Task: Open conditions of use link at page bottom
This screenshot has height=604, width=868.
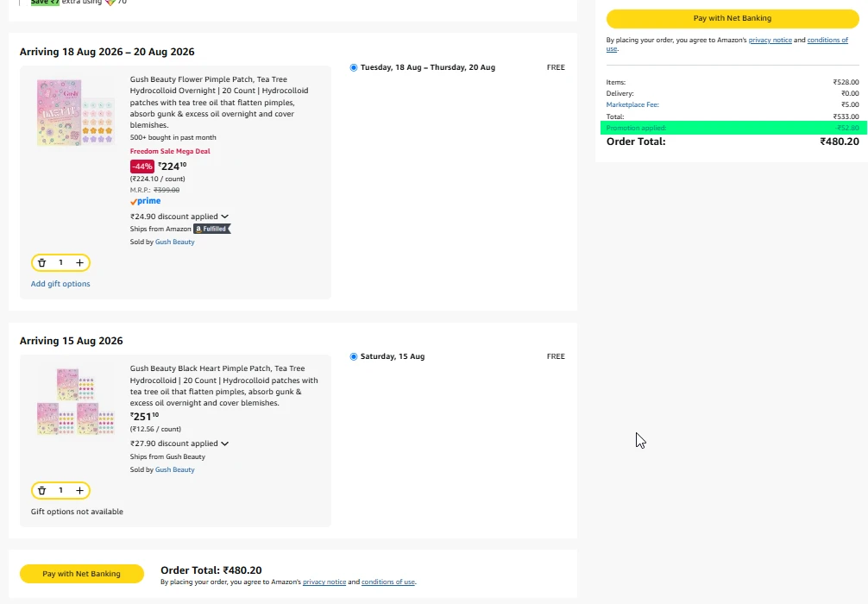Action: click(388, 582)
